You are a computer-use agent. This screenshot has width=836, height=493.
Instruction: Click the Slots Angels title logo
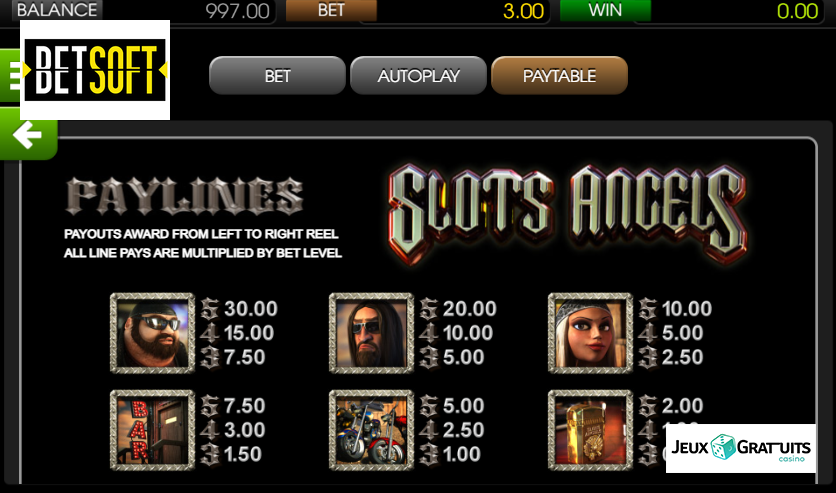point(568,214)
